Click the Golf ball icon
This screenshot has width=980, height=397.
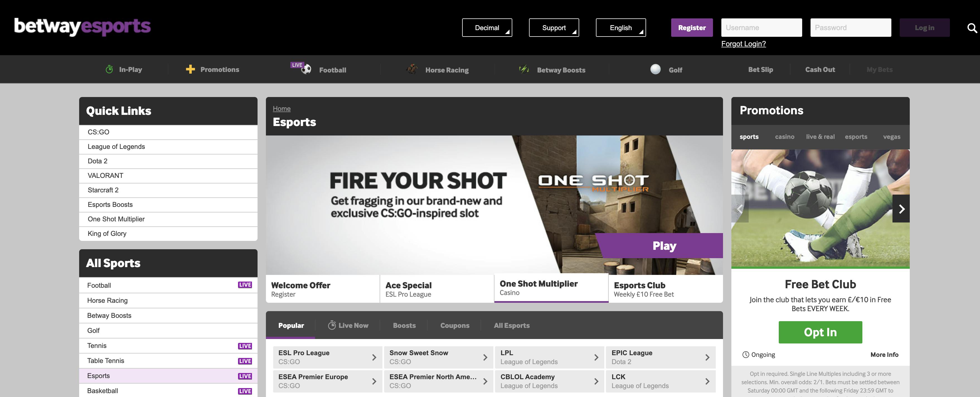click(x=656, y=69)
